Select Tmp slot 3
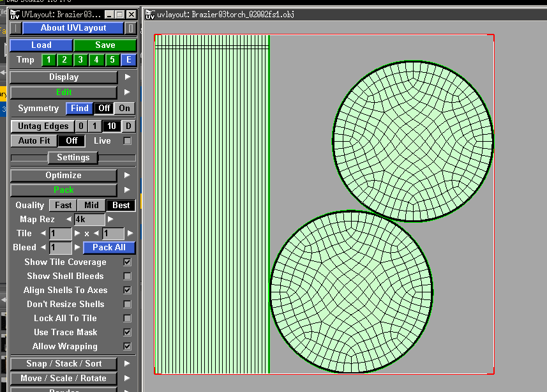The height and width of the screenshot is (392, 547). (80, 60)
